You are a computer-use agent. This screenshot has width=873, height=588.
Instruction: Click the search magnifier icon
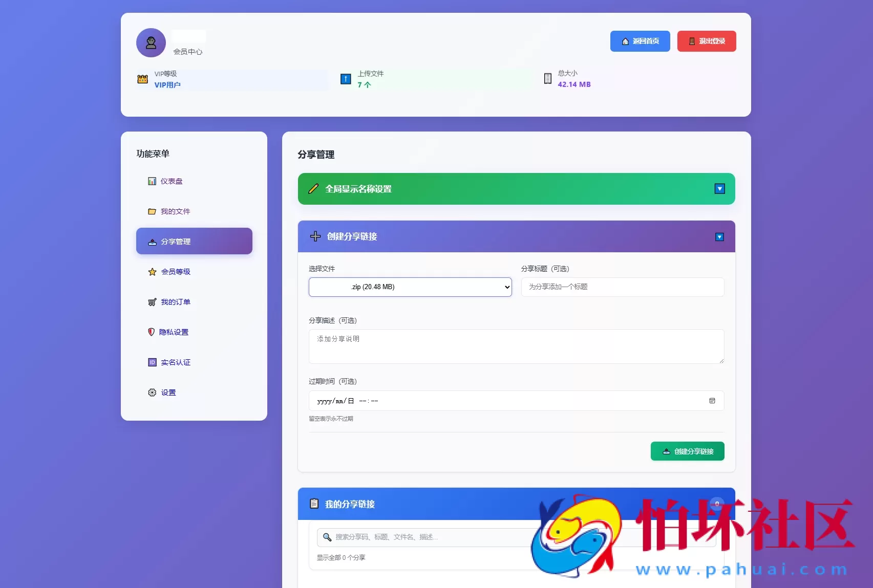327,537
